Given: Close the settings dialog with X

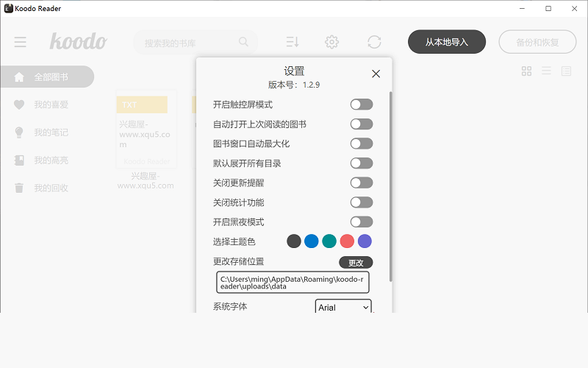Looking at the screenshot, I should tap(376, 74).
